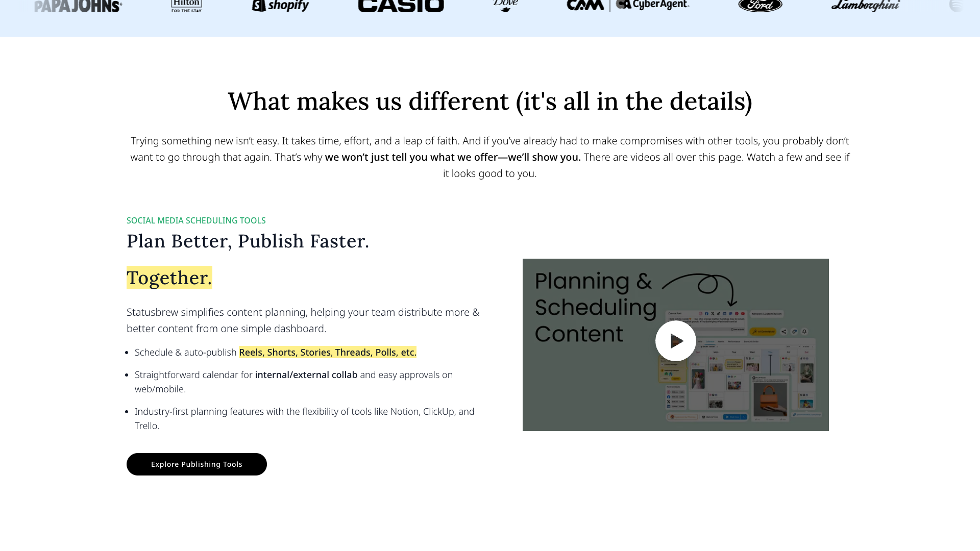Click the Shopify logo
980x551 pixels.
tap(280, 7)
